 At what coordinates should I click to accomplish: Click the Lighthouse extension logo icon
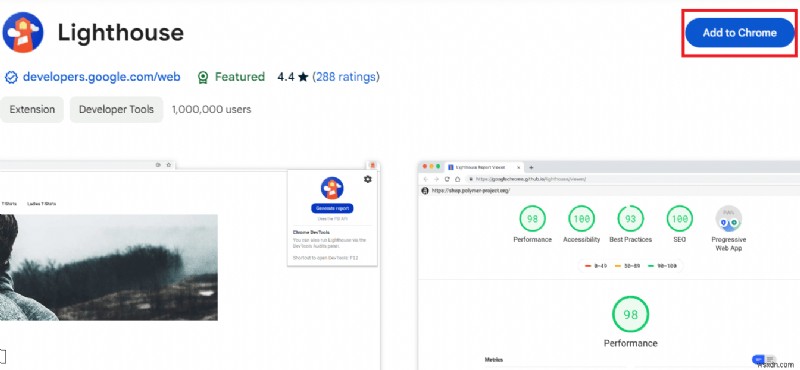22,33
